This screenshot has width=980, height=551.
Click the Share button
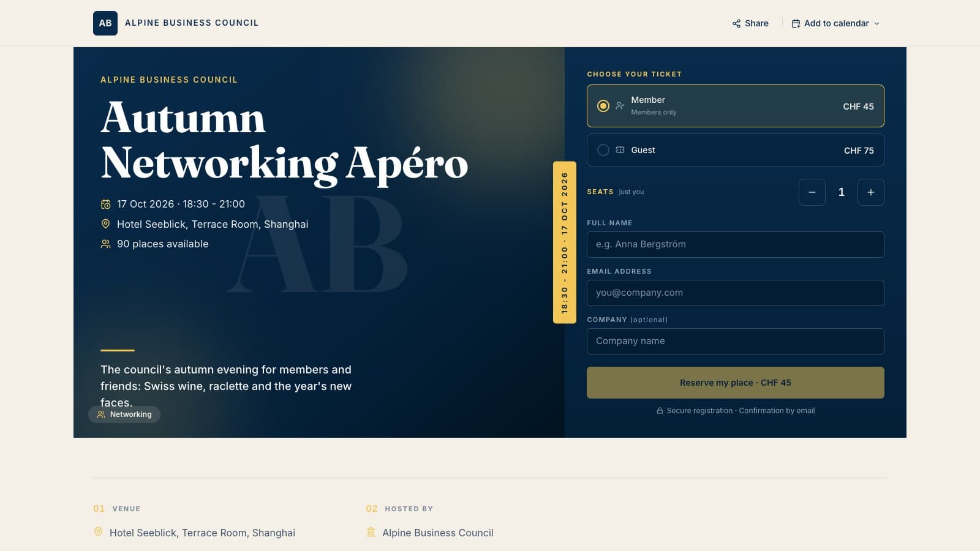point(750,23)
